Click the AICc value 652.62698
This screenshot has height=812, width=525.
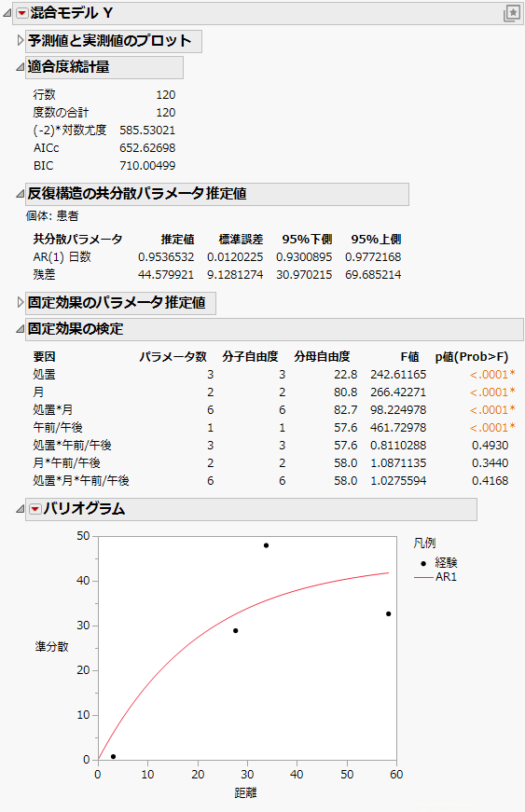tap(147, 148)
